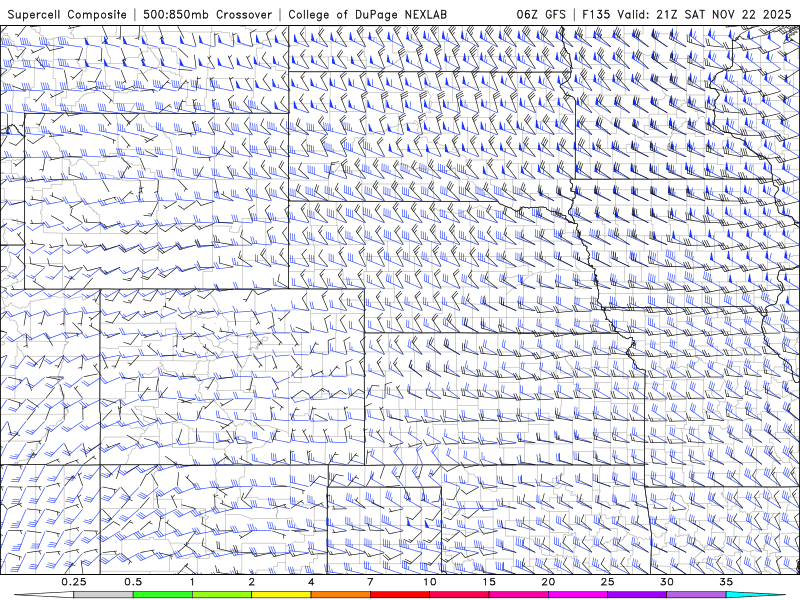Click the '10' legend value label

(430, 582)
